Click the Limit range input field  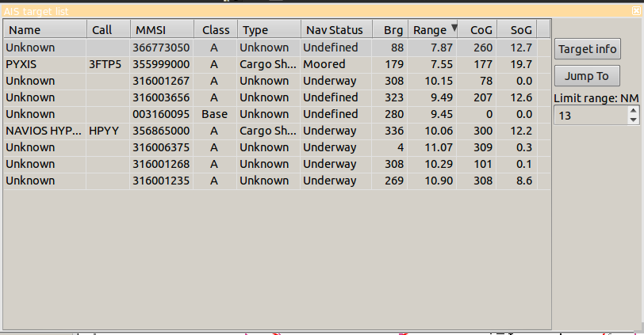tap(590, 116)
